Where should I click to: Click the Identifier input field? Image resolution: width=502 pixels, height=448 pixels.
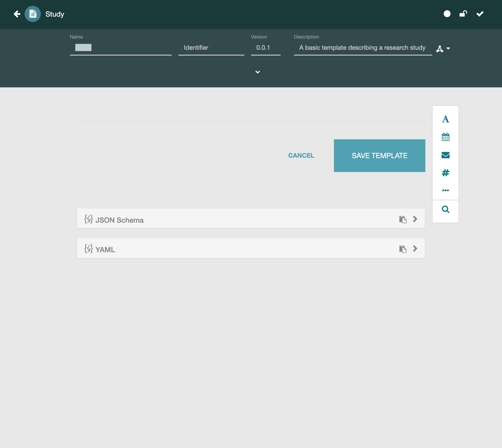211,48
